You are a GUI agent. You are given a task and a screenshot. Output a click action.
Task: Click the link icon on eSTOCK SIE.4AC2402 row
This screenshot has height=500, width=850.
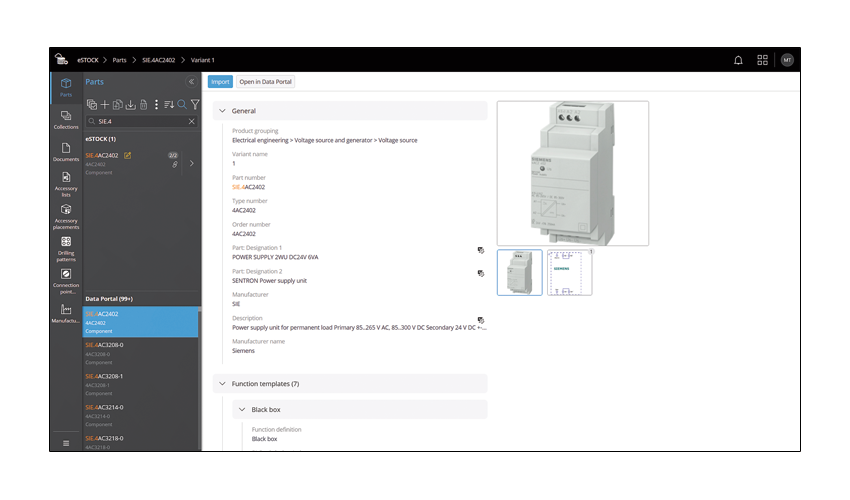coord(175,164)
